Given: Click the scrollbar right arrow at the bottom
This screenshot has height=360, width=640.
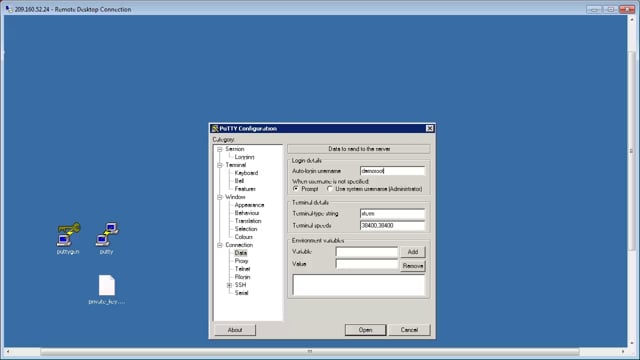Looking at the screenshot, I should (x=623, y=351).
